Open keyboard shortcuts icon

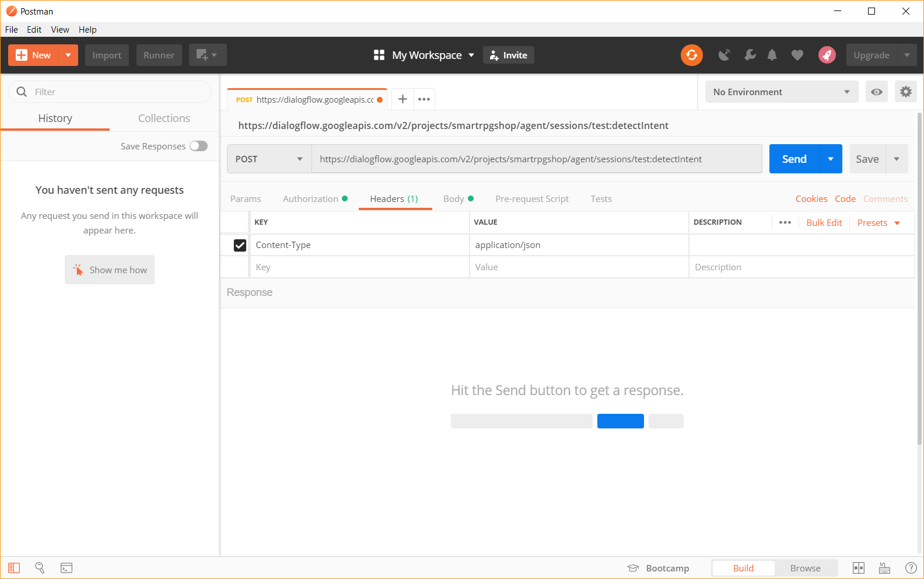[x=884, y=568]
